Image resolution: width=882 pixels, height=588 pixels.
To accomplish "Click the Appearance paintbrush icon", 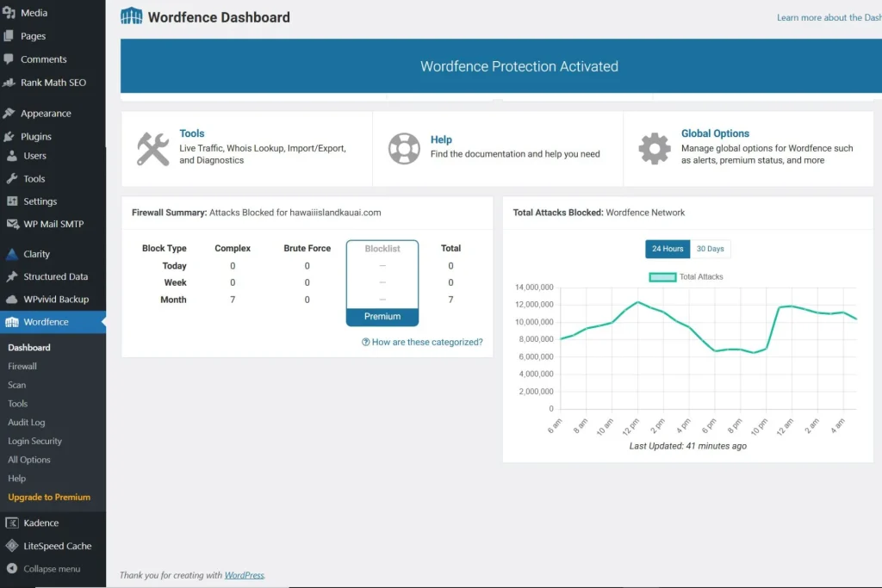I will (10, 114).
